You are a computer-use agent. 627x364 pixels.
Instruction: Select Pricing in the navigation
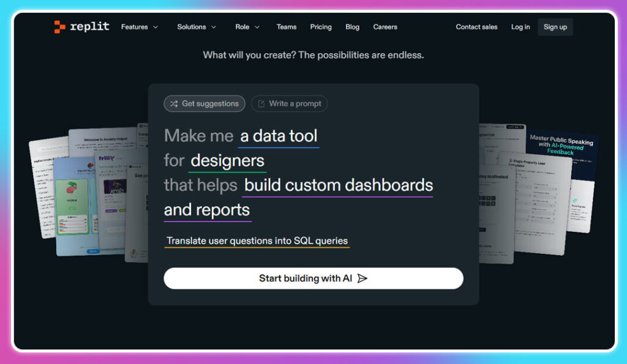tap(321, 27)
